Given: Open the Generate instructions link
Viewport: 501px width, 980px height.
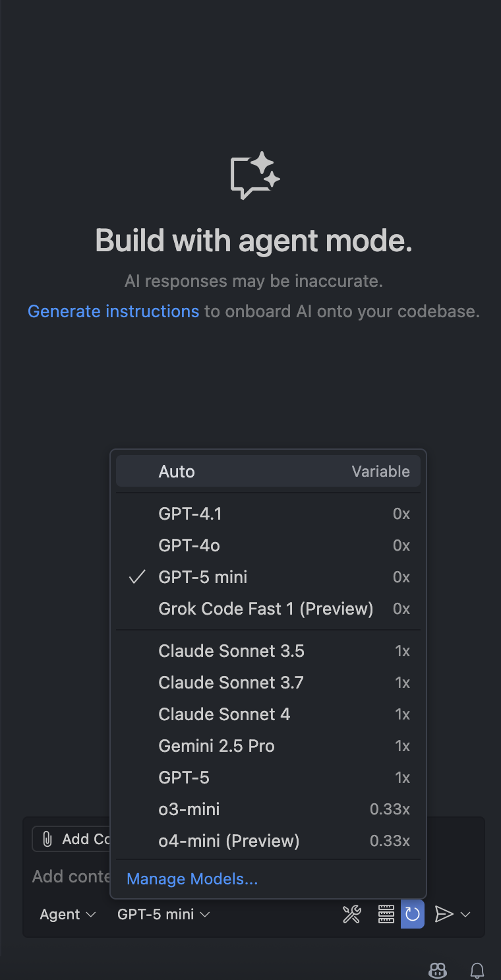Looking at the screenshot, I should coord(113,311).
